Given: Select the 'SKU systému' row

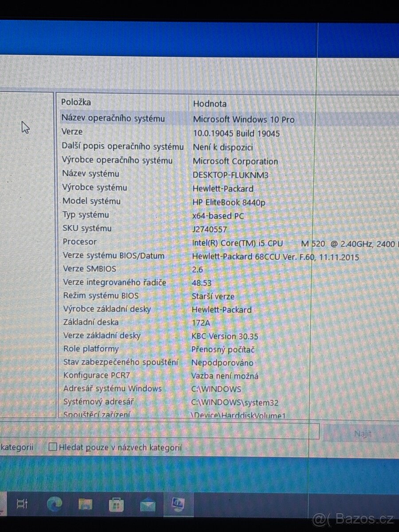Looking at the screenshot, I should tap(87, 228).
